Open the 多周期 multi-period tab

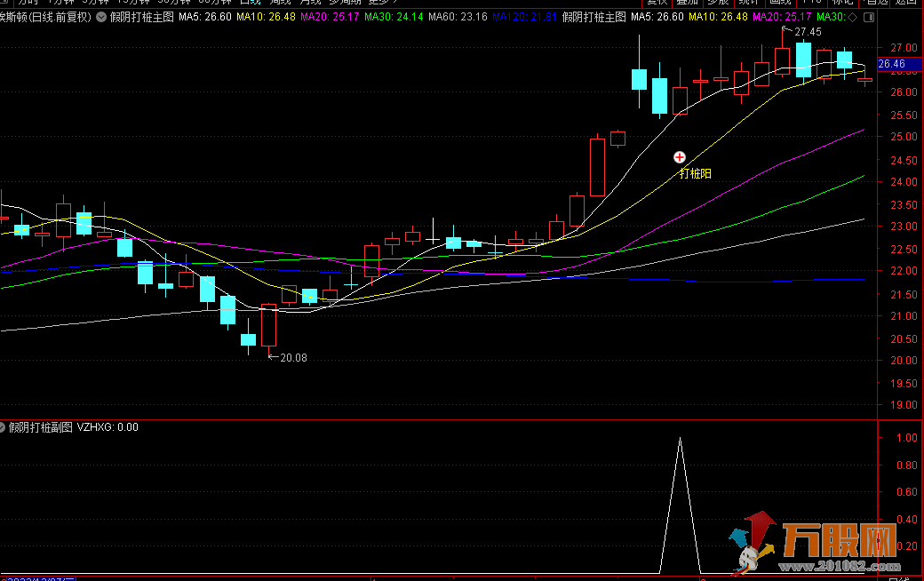pos(345,2)
